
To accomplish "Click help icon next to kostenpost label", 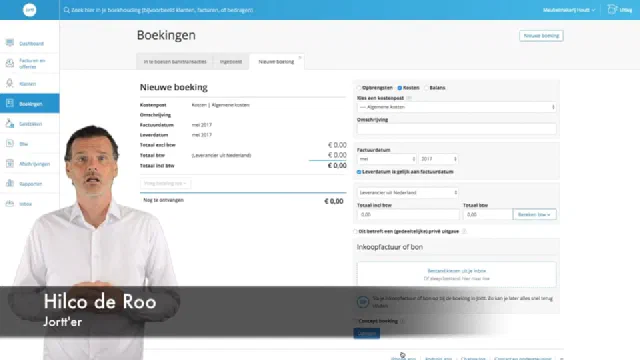I will [409, 98].
